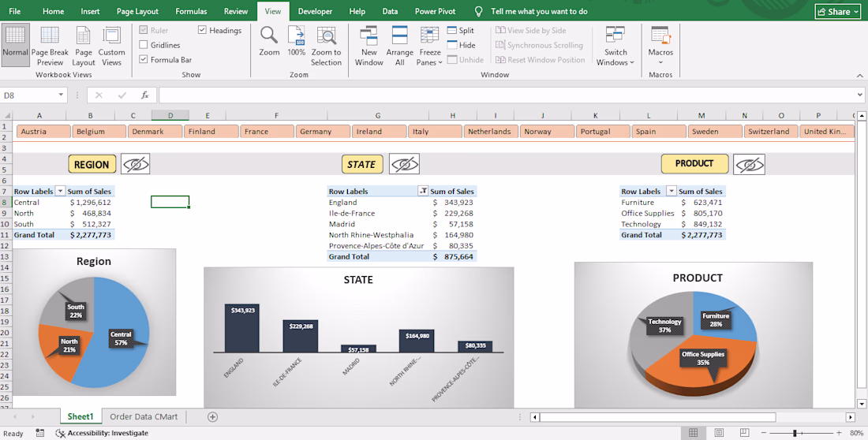Uncheck the Headings checkbox
The height and width of the screenshot is (440, 868).
202,31
